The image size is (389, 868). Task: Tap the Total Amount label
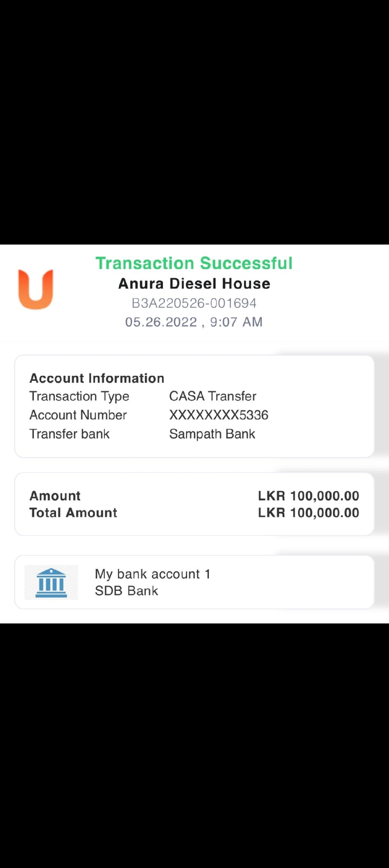74,513
